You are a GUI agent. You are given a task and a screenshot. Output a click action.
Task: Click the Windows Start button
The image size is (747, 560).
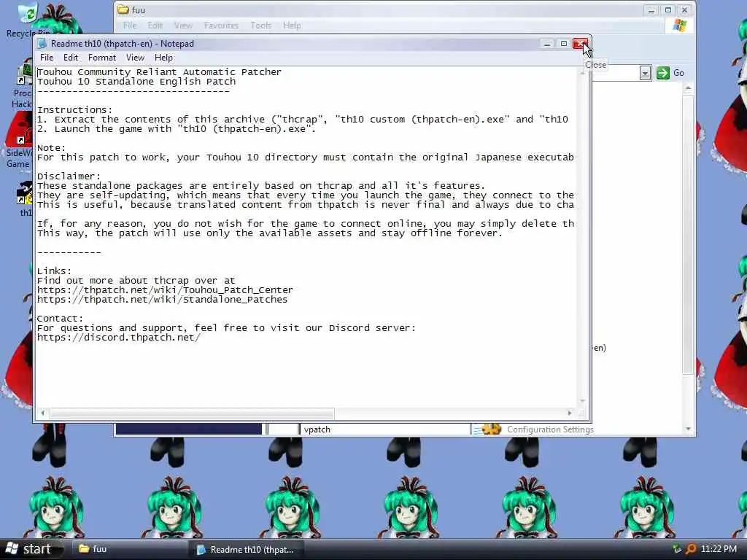pos(32,549)
